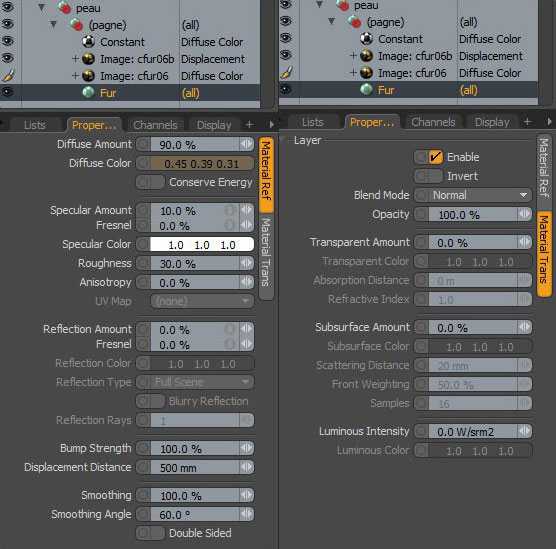
Task: Click the keyframe dot for Bump Strength
Action: point(143,448)
